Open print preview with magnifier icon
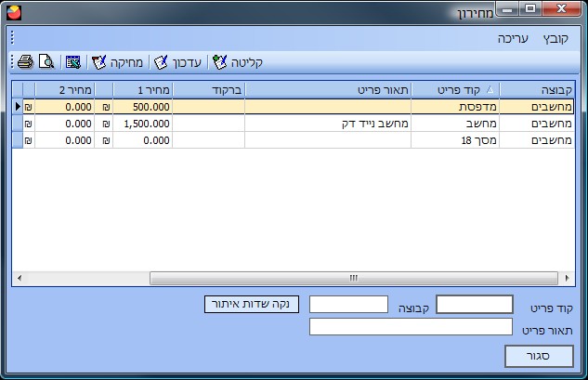This screenshot has width=588, height=380. tap(46, 62)
